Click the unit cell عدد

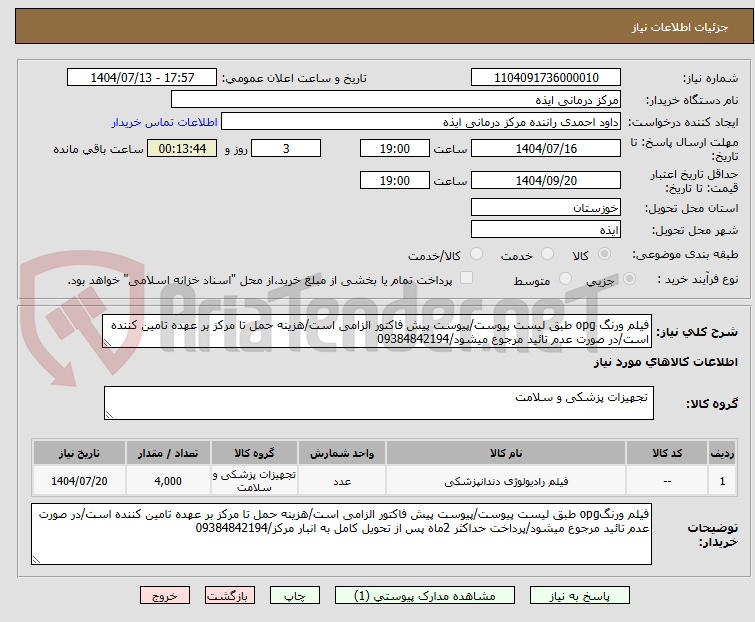pos(342,480)
